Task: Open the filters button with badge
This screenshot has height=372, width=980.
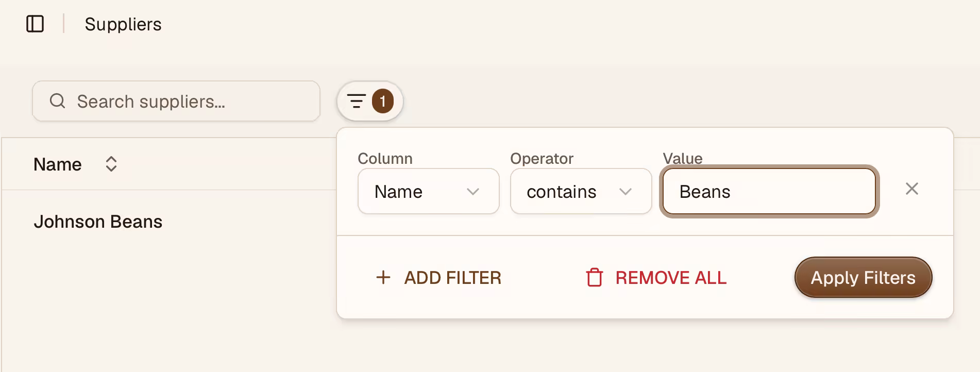Action: click(369, 101)
